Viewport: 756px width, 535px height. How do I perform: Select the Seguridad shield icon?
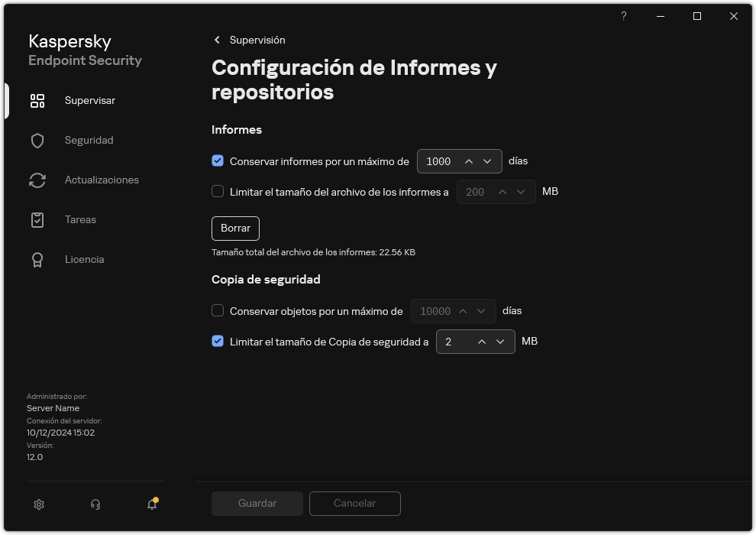(37, 140)
